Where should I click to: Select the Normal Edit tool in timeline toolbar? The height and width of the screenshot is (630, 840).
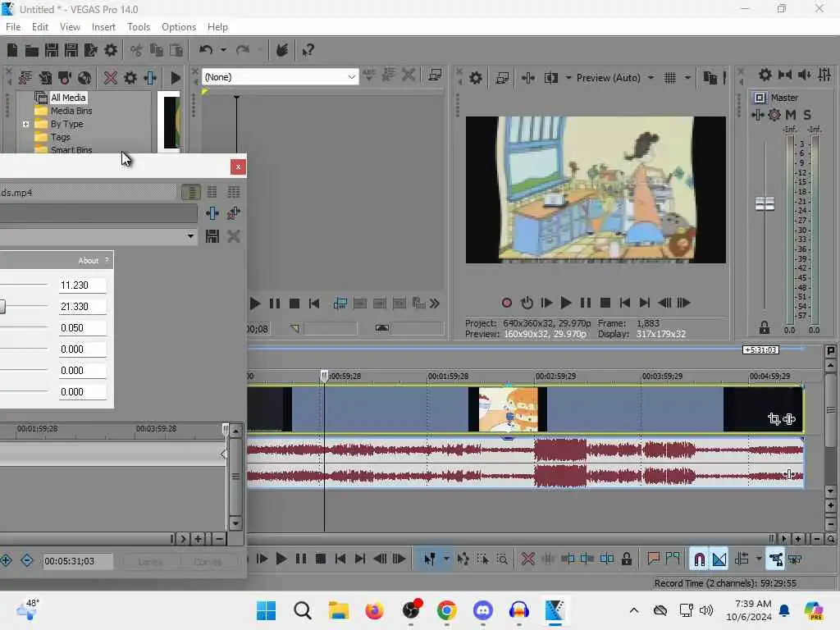[430, 559]
